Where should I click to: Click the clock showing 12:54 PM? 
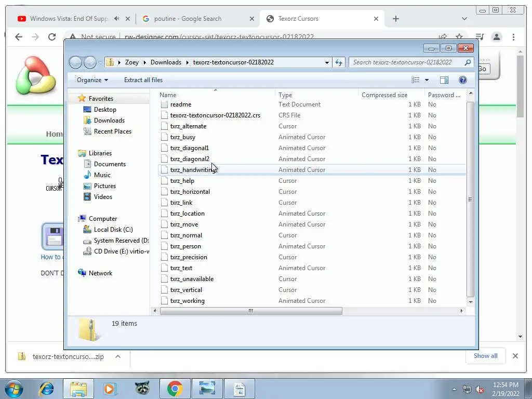pyautogui.click(x=506, y=385)
